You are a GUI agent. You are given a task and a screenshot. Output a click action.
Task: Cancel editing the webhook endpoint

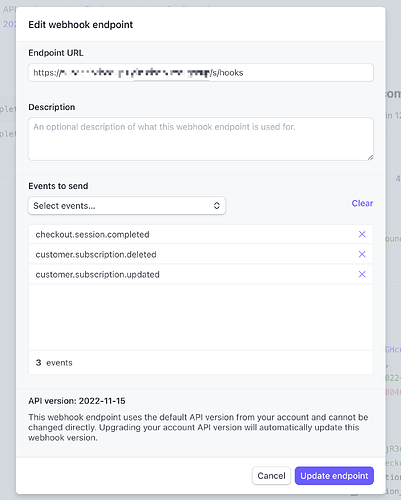(x=271, y=476)
